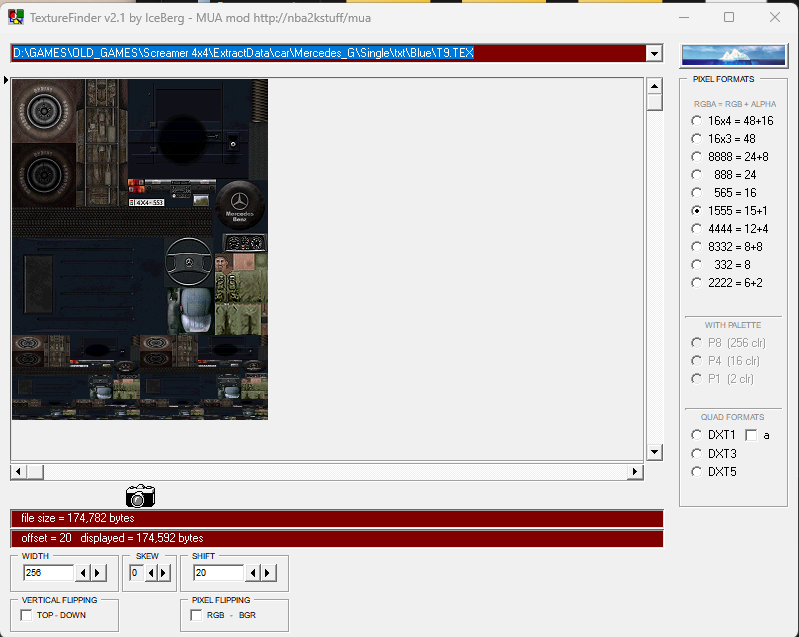This screenshot has width=799, height=637.
Task: Check the DXT1 alpha 'a' checkbox
Action: 751,435
